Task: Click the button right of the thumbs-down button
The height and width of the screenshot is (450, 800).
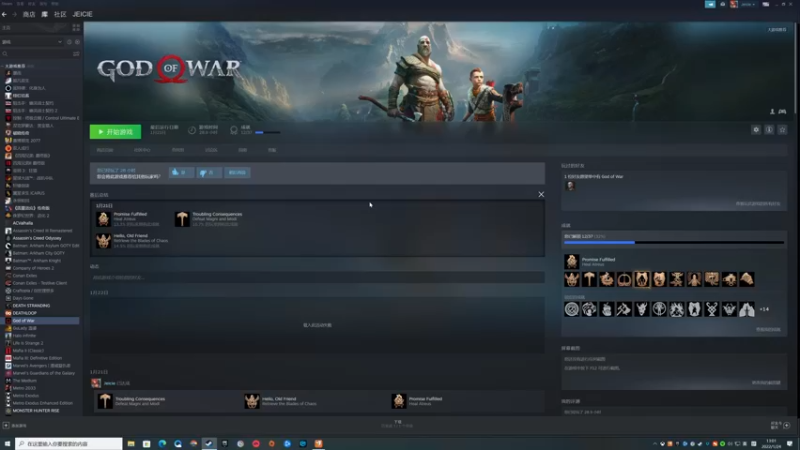Action: [x=237, y=172]
